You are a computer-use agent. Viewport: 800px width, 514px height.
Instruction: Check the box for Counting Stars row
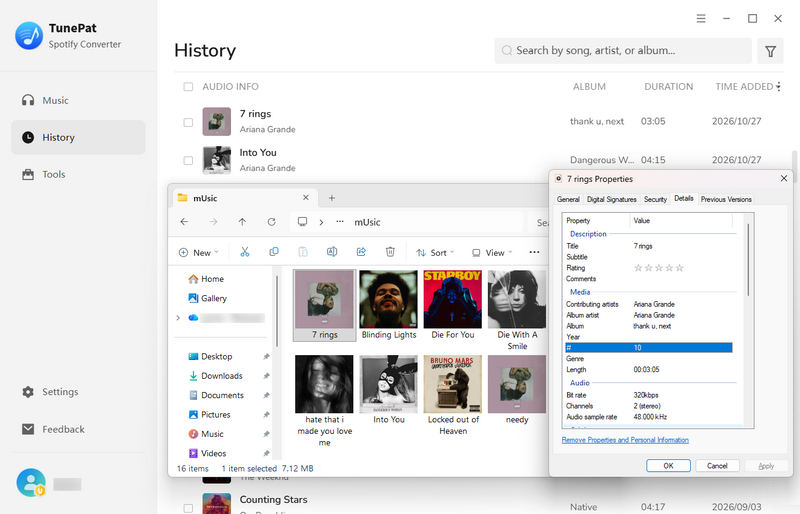tap(188, 507)
